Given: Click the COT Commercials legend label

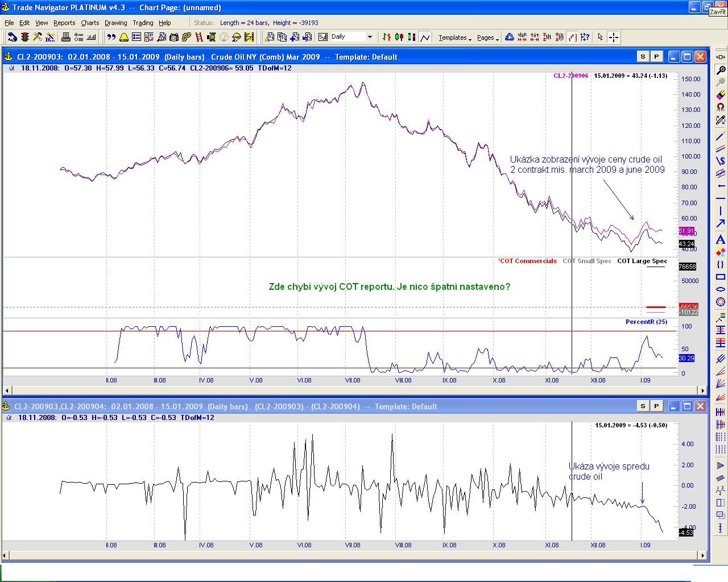Looking at the screenshot, I should coord(528,261).
